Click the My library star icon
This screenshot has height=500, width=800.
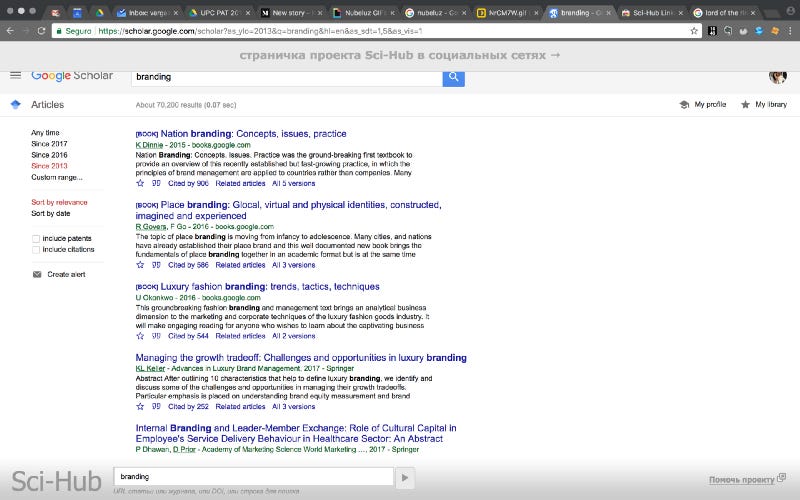[745, 105]
